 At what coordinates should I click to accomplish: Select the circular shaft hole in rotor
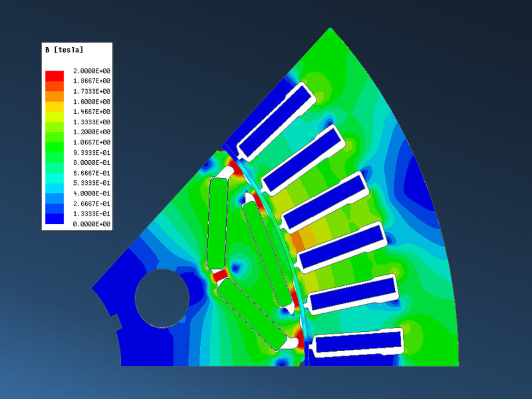pos(160,298)
